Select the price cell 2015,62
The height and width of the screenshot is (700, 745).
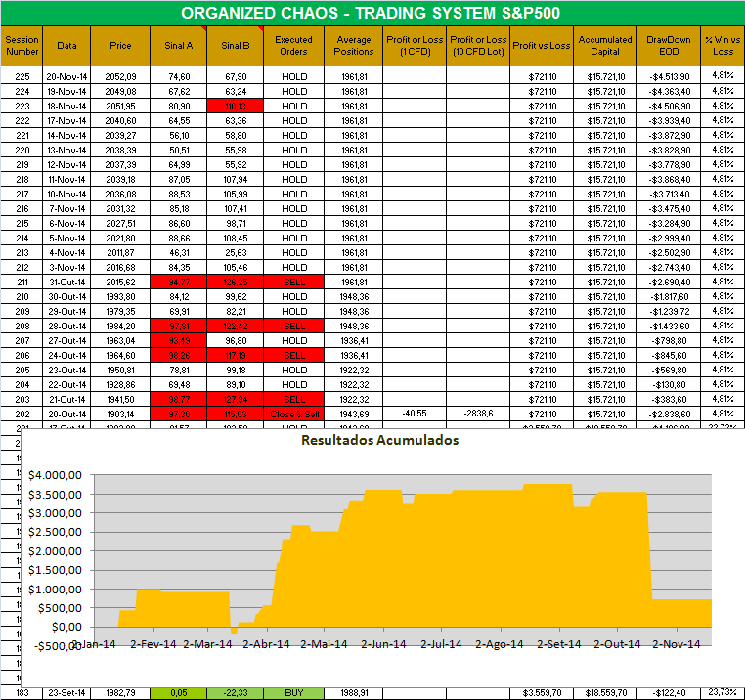(x=120, y=283)
